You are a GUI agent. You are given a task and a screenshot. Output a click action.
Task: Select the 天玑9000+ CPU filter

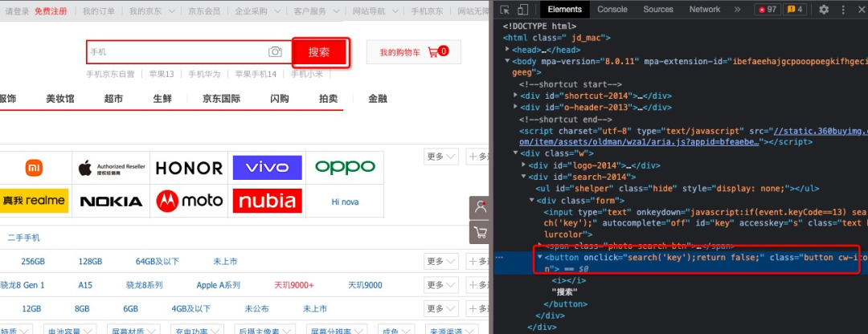[294, 285]
